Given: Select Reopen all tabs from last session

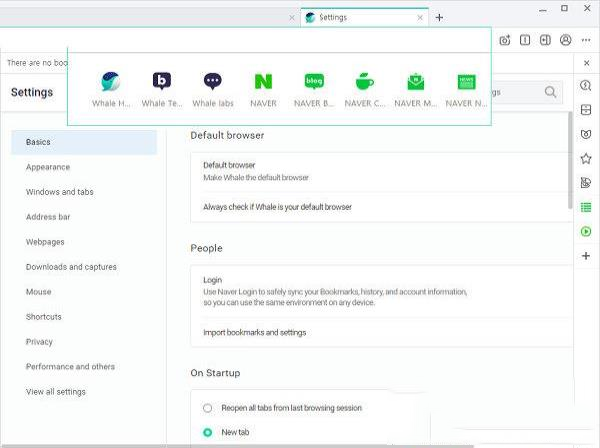Looking at the screenshot, I should (x=208, y=408).
